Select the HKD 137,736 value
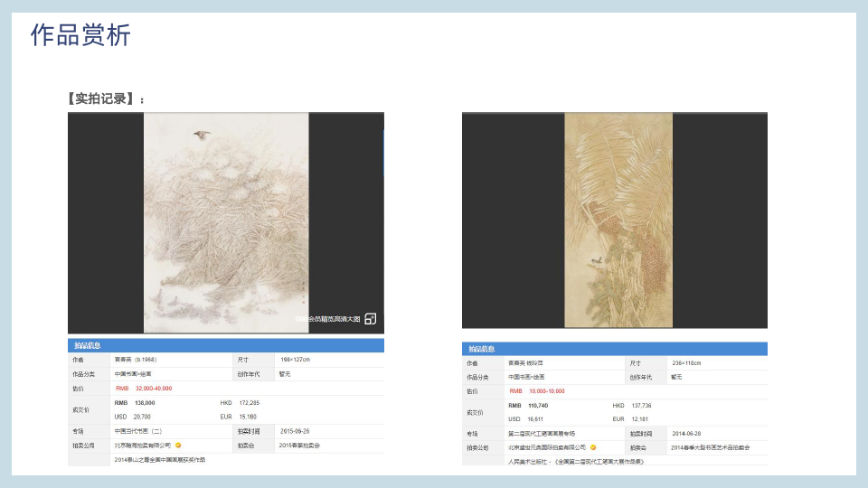 (632, 406)
